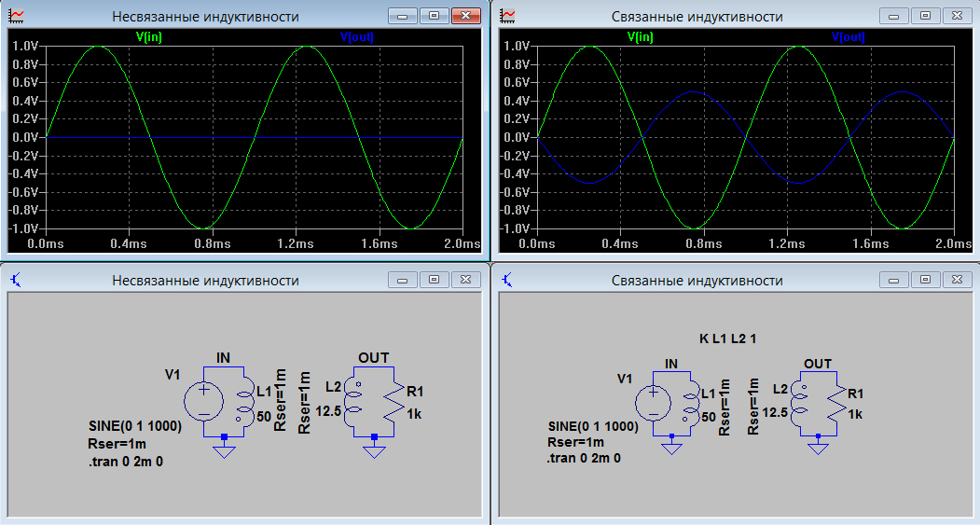Select voltage source V1 in uncoupled schematic
The width and height of the screenshot is (980, 525).
202,402
